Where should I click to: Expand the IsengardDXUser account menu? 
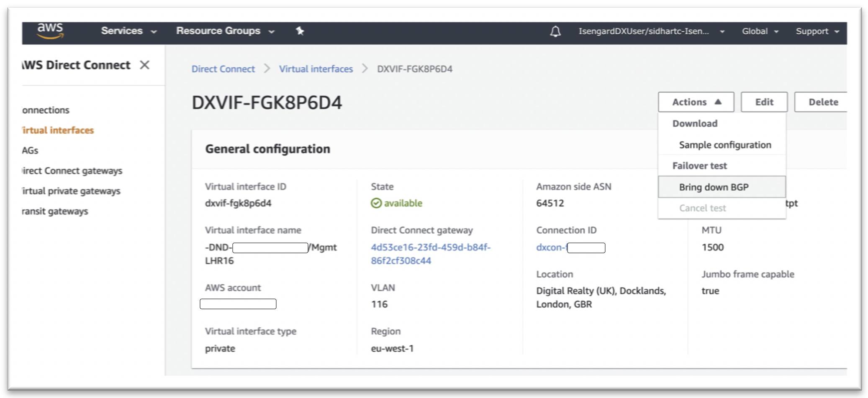point(651,31)
